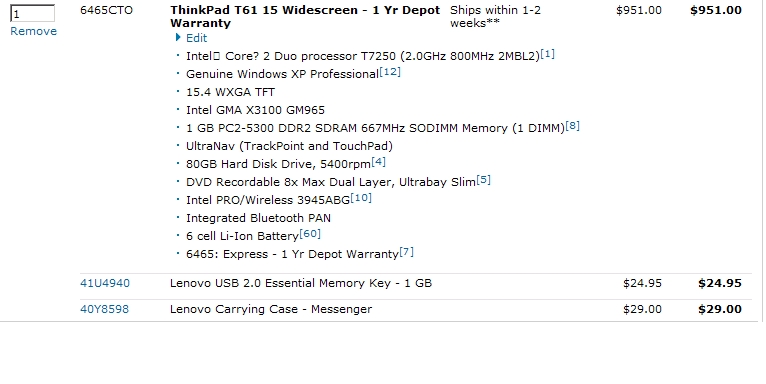
Task: Click Lenovo USB 2.0 Essential Memory Key text
Action: point(301,283)
